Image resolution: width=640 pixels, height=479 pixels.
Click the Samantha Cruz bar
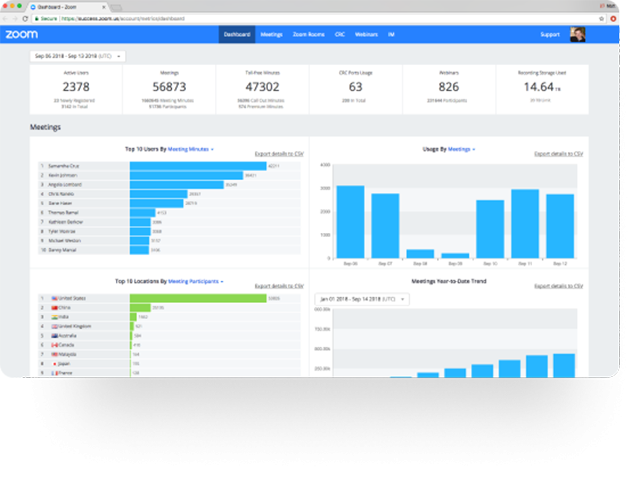pos(198,166)
